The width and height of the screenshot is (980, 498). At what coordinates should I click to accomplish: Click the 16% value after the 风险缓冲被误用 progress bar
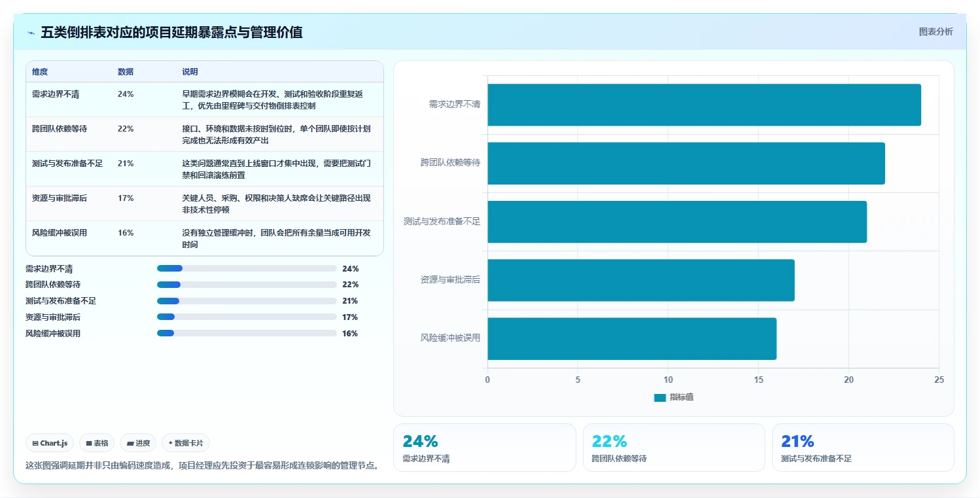pyautogui.click(x=350, y=334)
